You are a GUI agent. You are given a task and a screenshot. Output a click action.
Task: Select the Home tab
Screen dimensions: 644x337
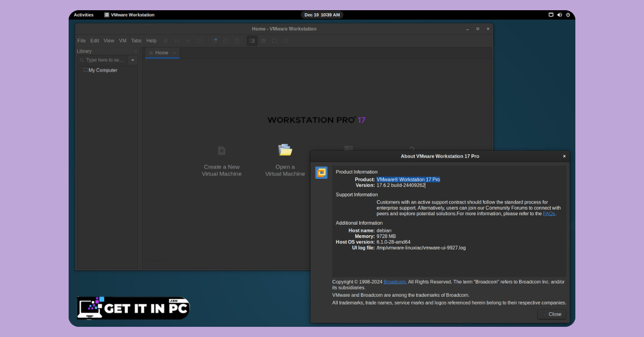(x=162, y=53)
